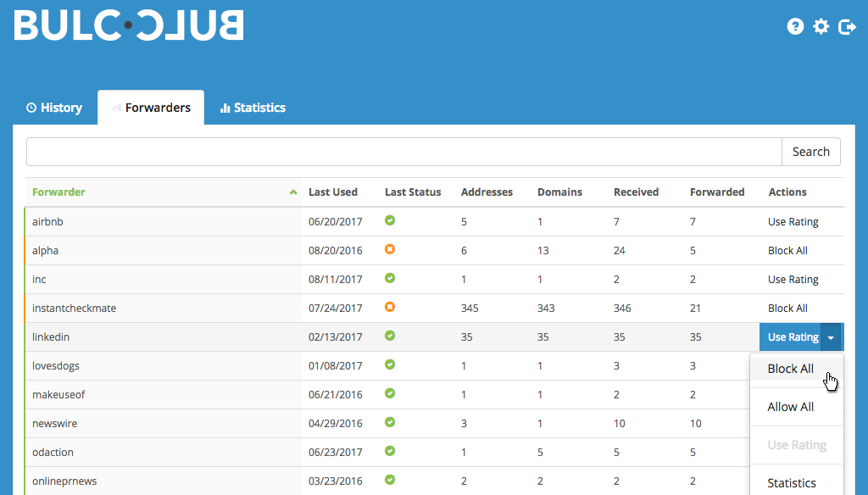Select makeuseof forwarder name

point(58,395)
